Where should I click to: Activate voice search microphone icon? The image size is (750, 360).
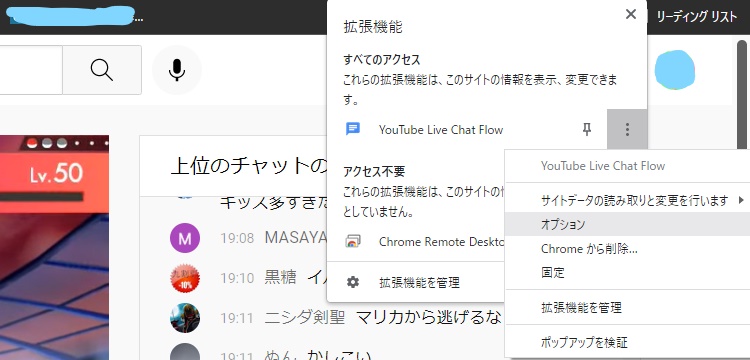click(177, 70)
